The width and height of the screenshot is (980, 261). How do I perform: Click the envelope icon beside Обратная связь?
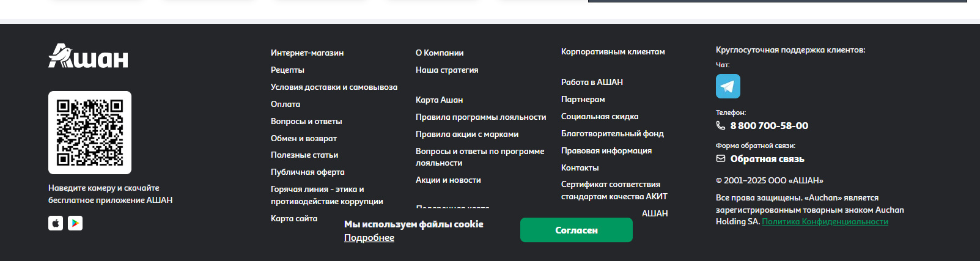pos(721,158)
